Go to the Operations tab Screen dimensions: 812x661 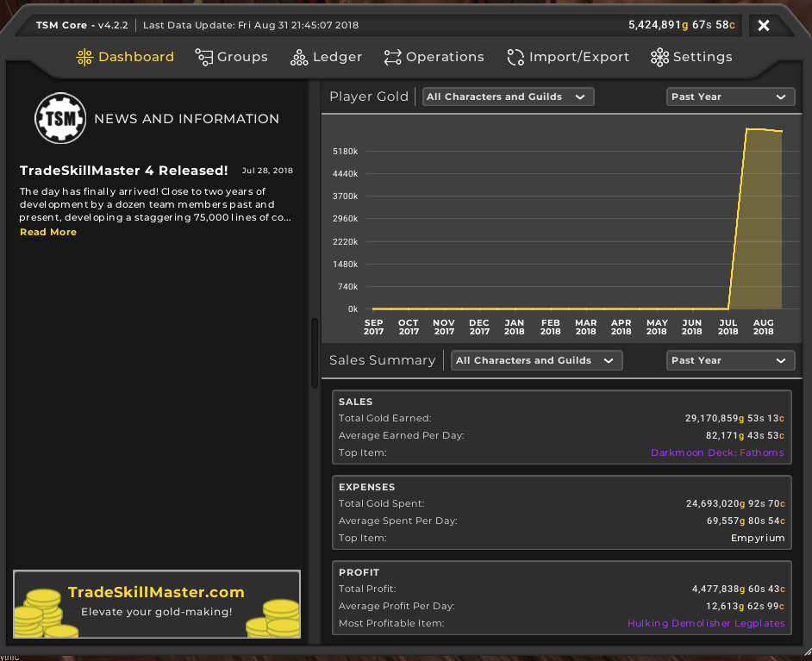click(x=434, y=57)
